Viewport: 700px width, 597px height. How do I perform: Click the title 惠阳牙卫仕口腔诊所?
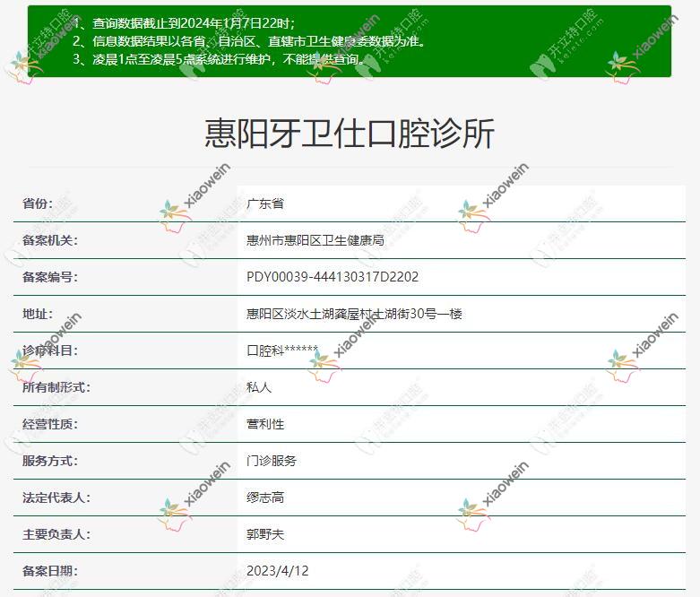pyautogui.click(x=350, y=134)
